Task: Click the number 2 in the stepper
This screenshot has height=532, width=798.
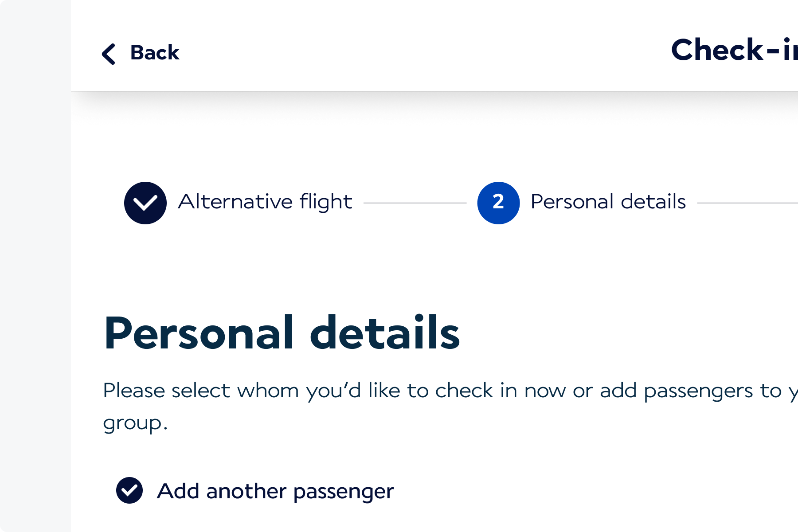Action: pos(498,202)
